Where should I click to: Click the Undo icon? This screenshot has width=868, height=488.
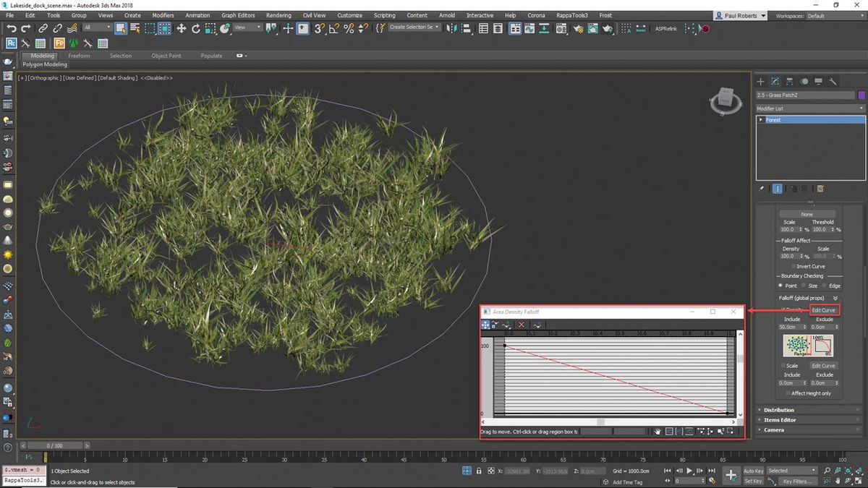(x=12, y=28)
